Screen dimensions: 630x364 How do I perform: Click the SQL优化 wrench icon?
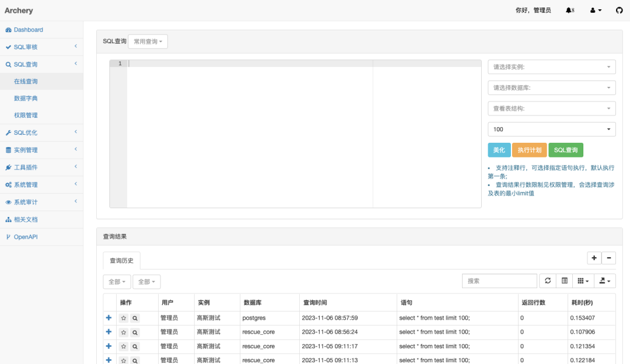click(8, 132)
